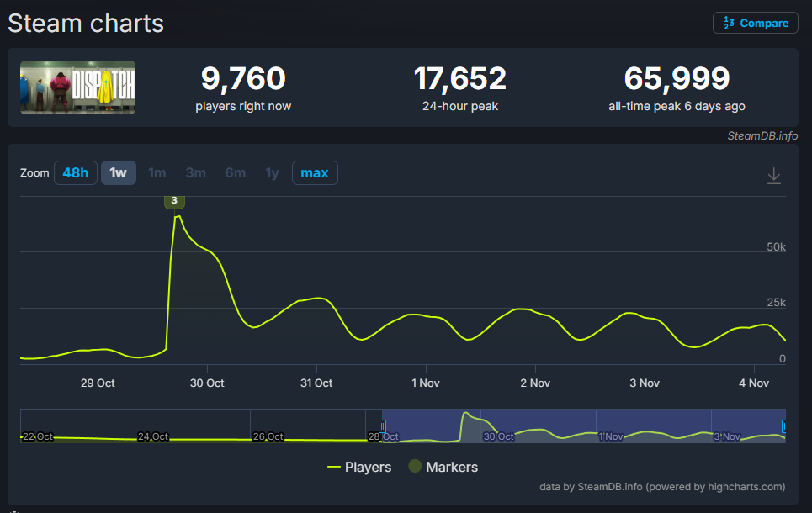812x513 pixels.
Task: Click the '24 Oct' navigator label
Action: click(153, 436)
